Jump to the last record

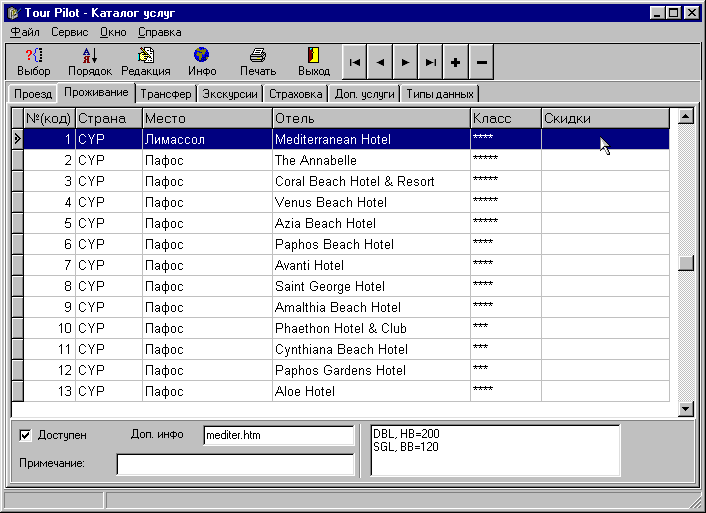coord(430,62)
